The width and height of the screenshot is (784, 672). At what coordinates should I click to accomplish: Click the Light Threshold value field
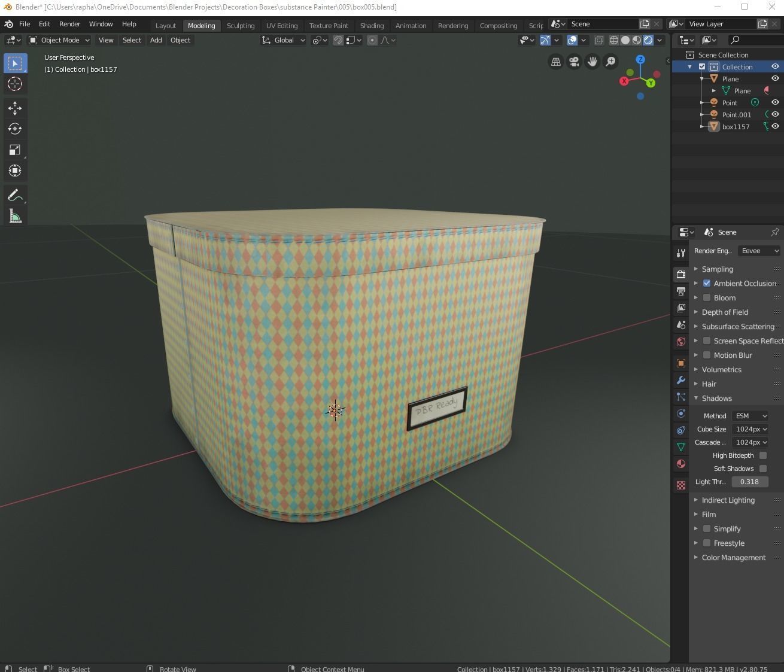point(749,482)
